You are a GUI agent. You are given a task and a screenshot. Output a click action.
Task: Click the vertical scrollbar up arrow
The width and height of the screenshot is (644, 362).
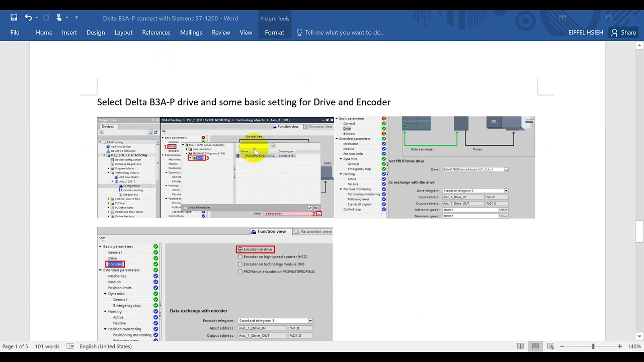point(639,46)
